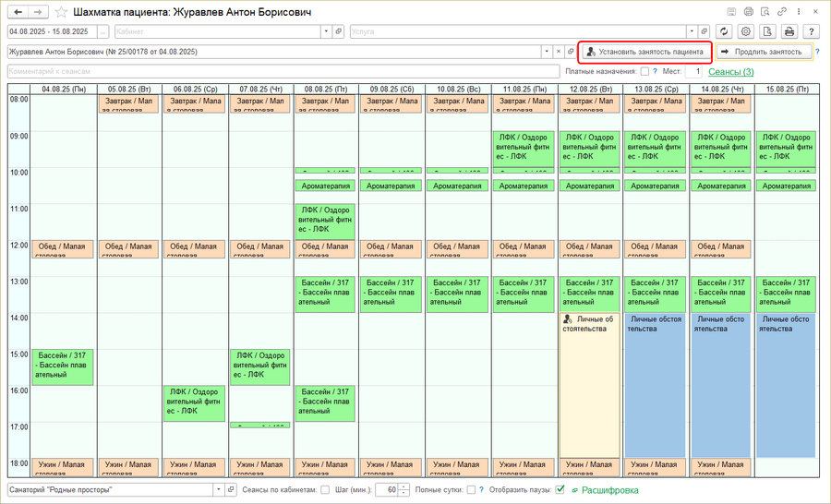
Task: Open the Кабинет field's linked form icon
Action: (339, 31)
